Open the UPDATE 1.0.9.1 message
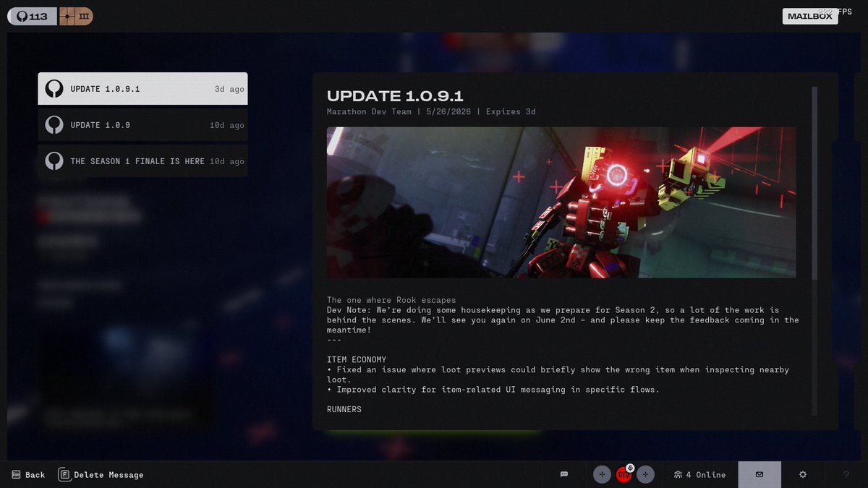Screen dimensions: 868x488 click(x=142, y=89)
